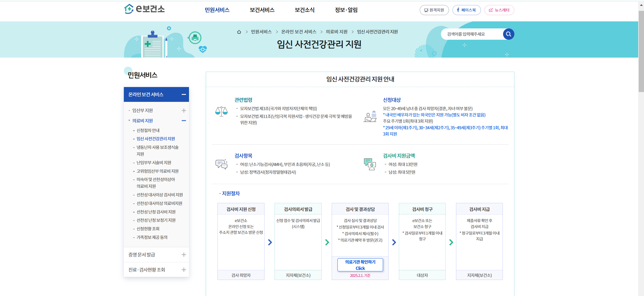Open the 난임부부 시술비 지원 link
Image resolution: width=644 pixels, height=296 pixels.
tap(154, 163)
